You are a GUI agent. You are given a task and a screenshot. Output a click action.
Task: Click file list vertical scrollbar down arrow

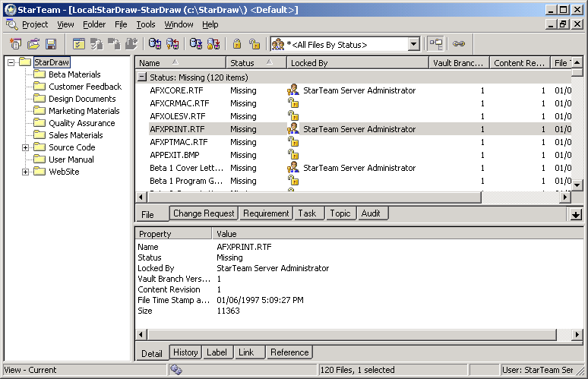[x=577, y=185]
